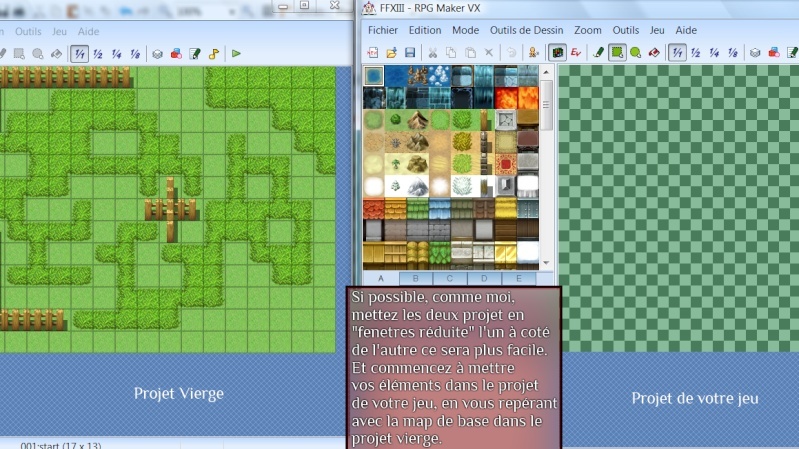Set FFXIII map zoom to 1/2
The width and height of the screenshot is (799, 449).
[696, 53]
